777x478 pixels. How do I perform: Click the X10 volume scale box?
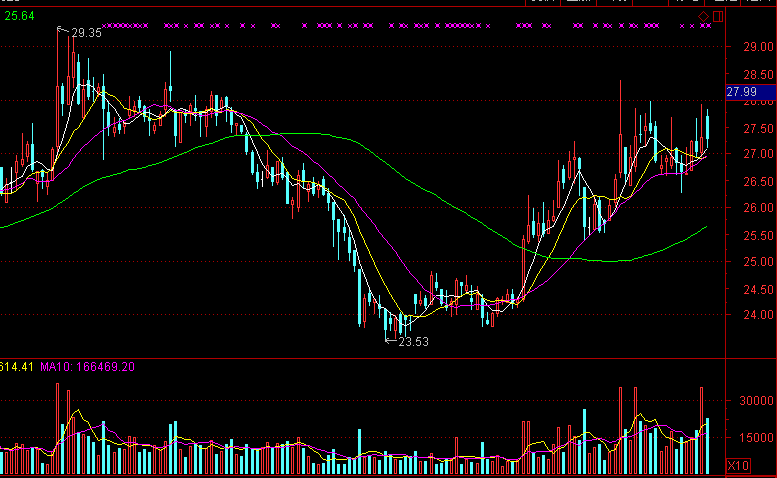coord(738,466)
